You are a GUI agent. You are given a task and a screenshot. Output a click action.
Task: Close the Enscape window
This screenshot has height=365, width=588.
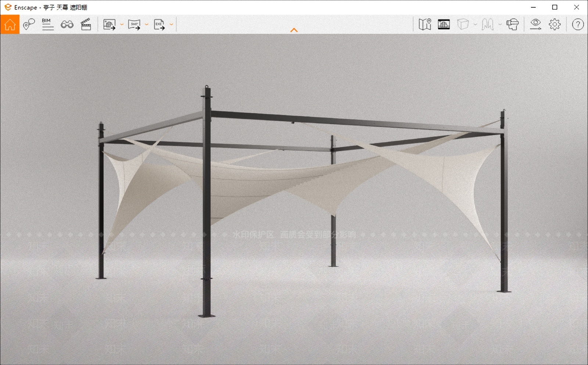tap(577, 7)
